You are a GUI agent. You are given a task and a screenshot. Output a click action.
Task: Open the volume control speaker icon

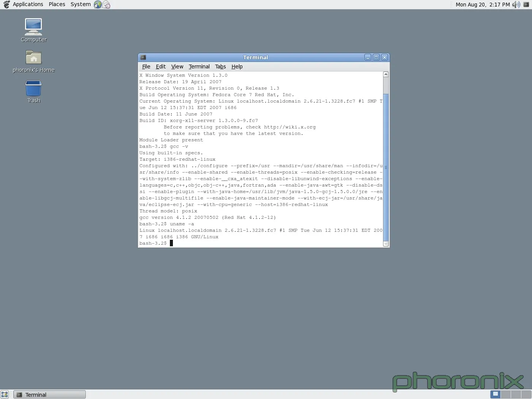(516, 5)
